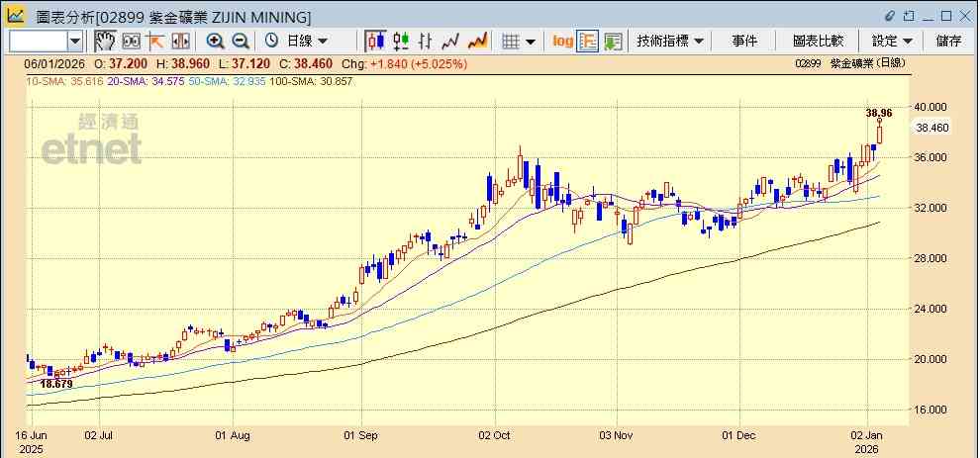The width and height of the screenshot is (980, 458).
Task: Click the stock code input field
Action: coord(39,42)
